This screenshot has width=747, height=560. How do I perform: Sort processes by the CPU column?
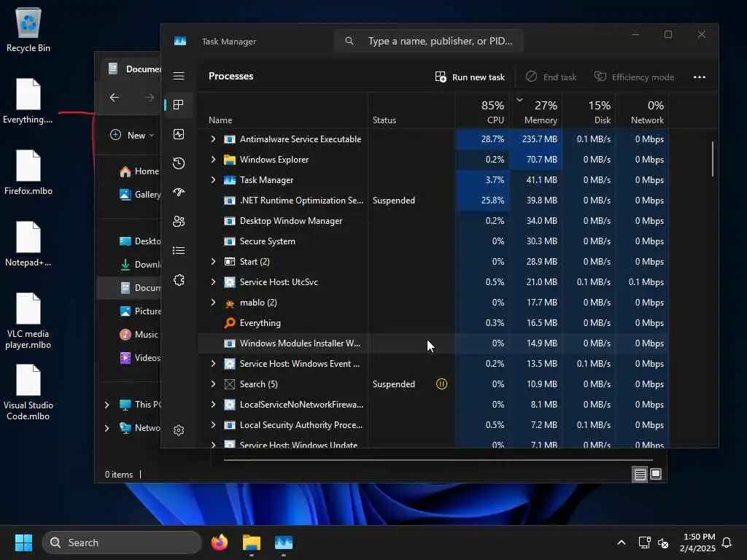[483, 112]
